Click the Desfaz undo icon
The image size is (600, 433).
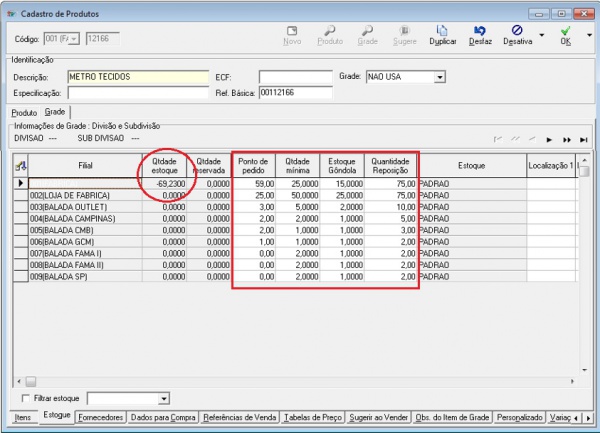480,31
